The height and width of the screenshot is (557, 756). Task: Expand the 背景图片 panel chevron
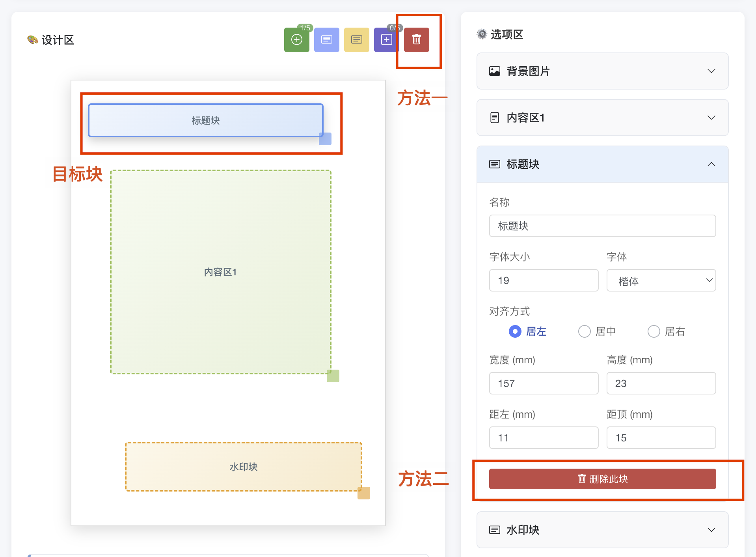coord(711,71)
